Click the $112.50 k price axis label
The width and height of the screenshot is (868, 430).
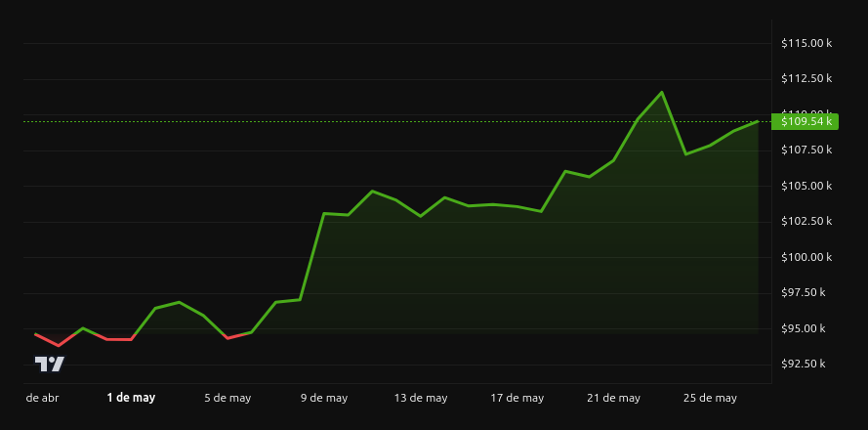click(x=806, y=79)
